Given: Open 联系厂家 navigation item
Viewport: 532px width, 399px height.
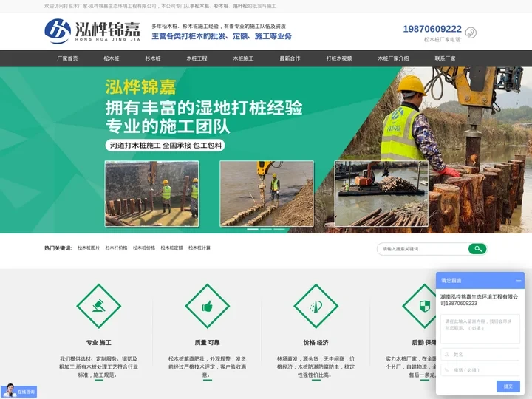Looking at the screenshot, I should [445, 58].
